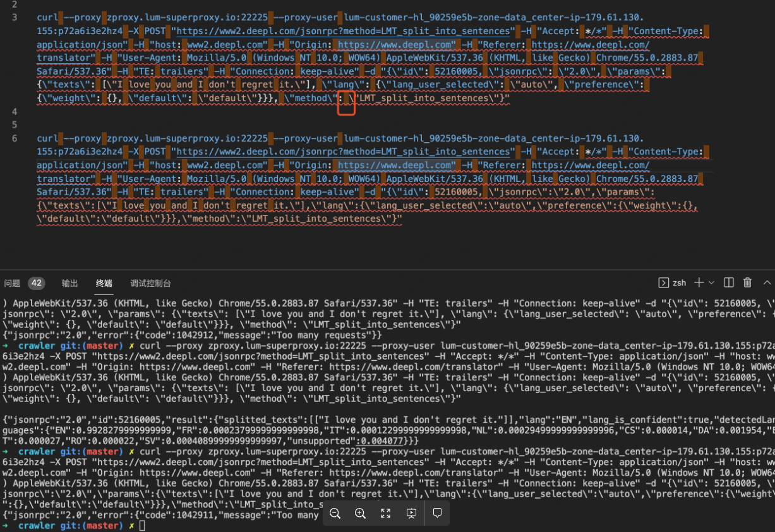Open the 调试控制台 tab
Screen dimensions: 775x532
150,283
